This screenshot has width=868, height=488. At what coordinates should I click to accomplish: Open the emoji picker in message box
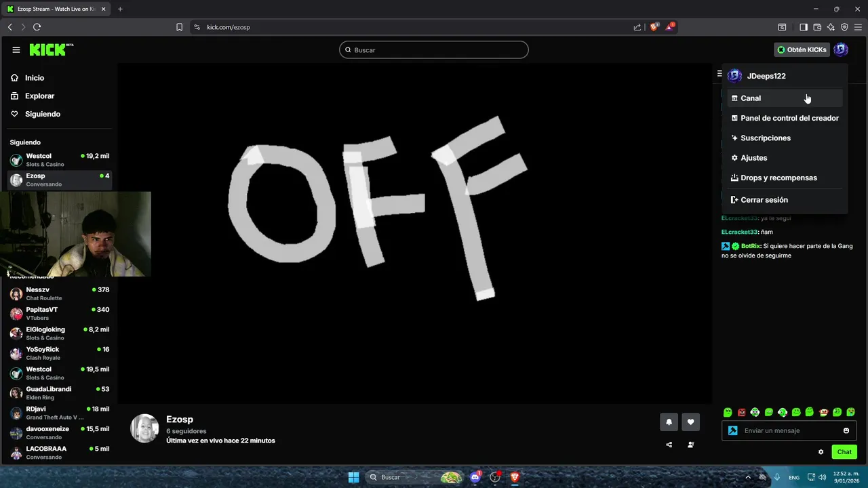pyautogui.click(x=846, y=430)
